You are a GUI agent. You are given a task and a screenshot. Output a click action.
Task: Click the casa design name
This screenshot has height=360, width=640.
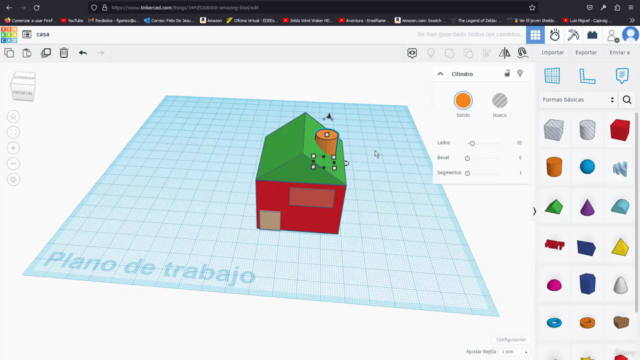tap(43, 34)
